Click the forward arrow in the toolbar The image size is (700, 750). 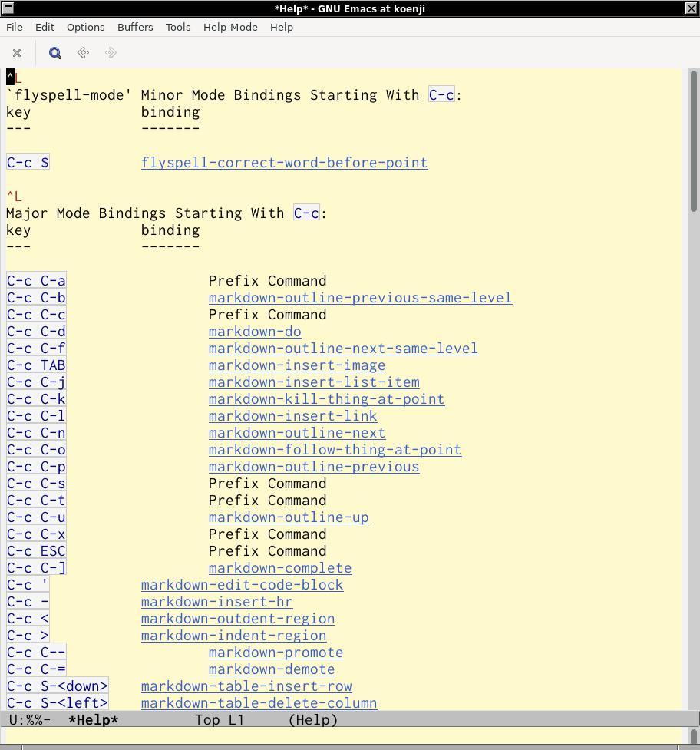pos(111,53)
